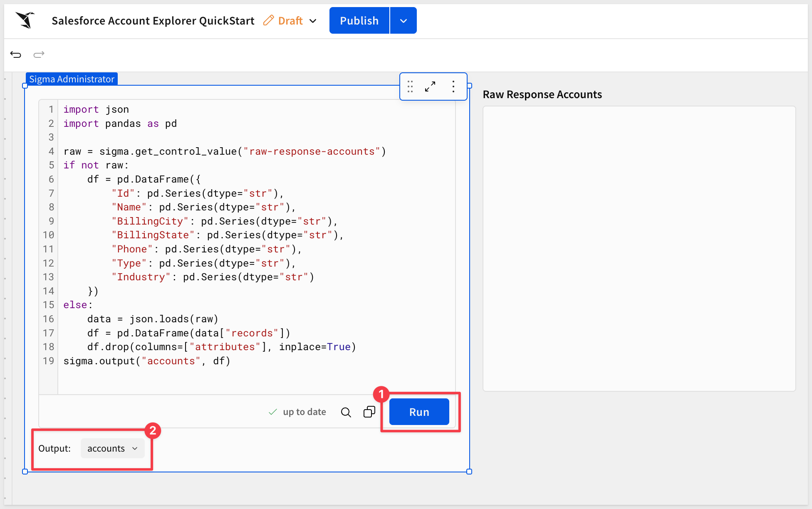Open the element's three-dot more menu
812x509 pixels.
453,86
